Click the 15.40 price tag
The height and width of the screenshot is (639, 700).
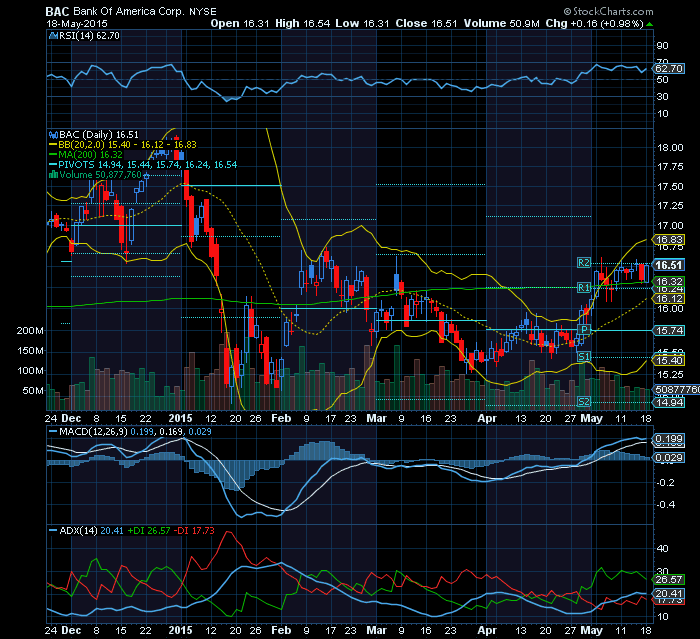click(669, 360)
